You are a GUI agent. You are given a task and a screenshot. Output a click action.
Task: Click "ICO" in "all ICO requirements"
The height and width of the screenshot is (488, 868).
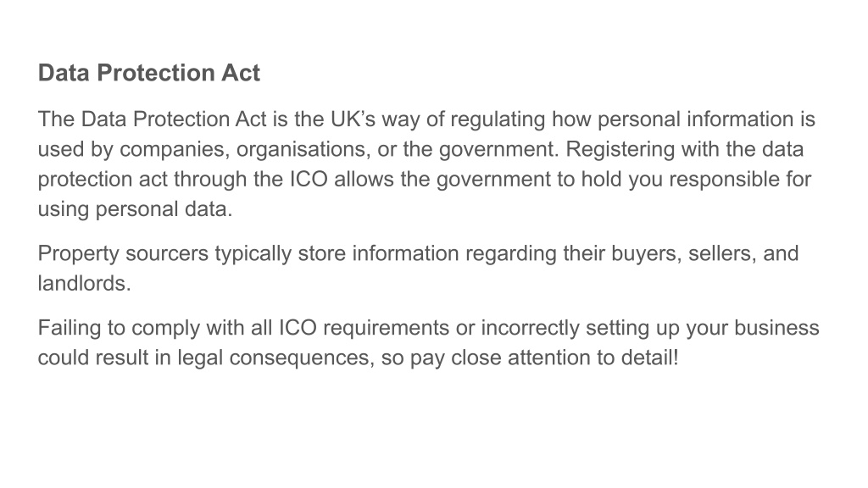click(298, 327)
